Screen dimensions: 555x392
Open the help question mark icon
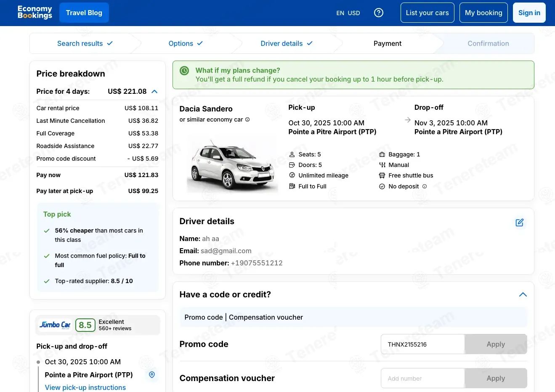tap(379, 13)
